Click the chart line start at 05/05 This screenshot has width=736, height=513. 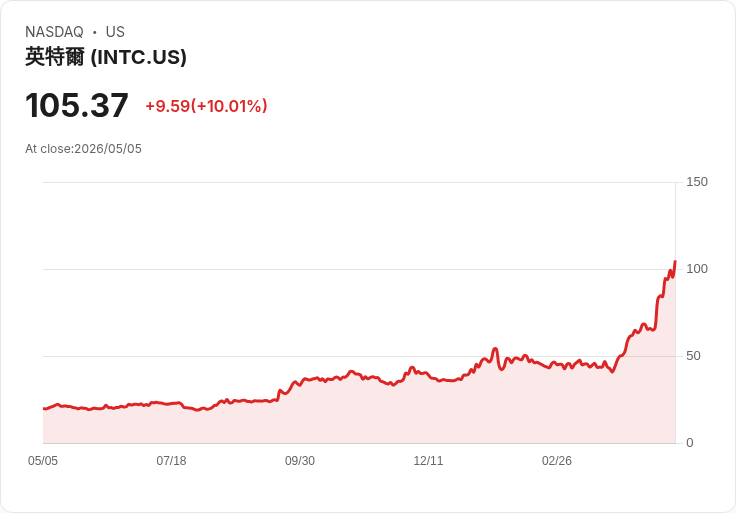point(44,409)
